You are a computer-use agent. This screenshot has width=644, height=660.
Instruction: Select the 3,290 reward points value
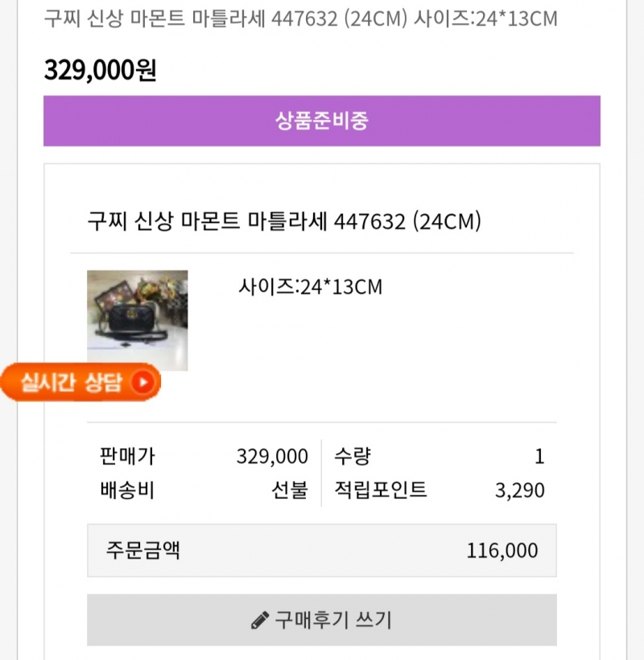519,490
